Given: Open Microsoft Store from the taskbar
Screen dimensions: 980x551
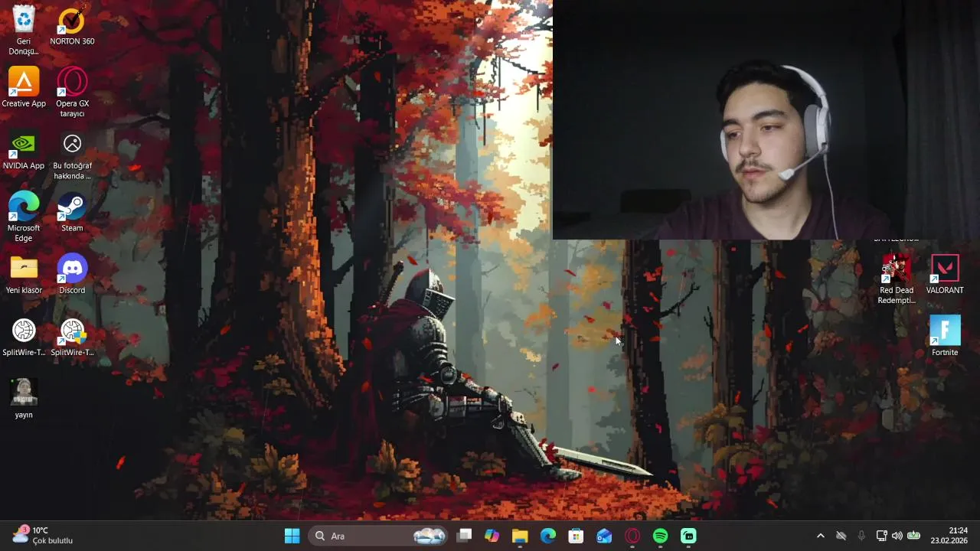Looking at the screenshot, I should point(576,536).
